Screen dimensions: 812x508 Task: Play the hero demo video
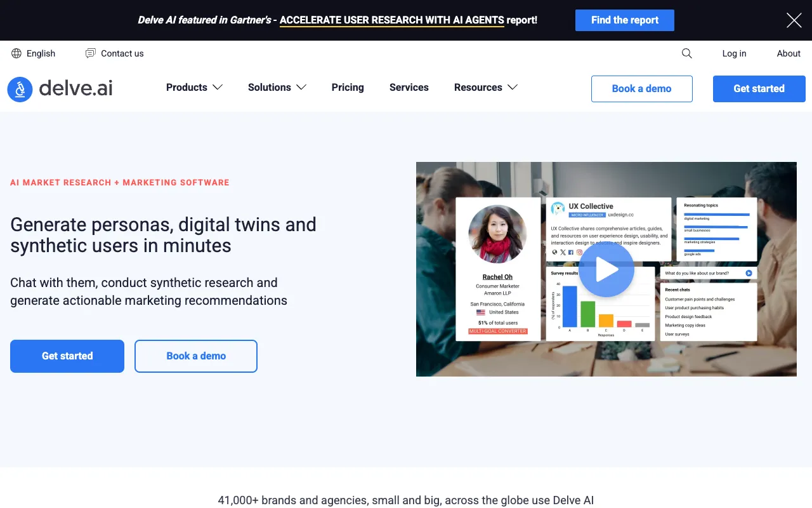606,269
